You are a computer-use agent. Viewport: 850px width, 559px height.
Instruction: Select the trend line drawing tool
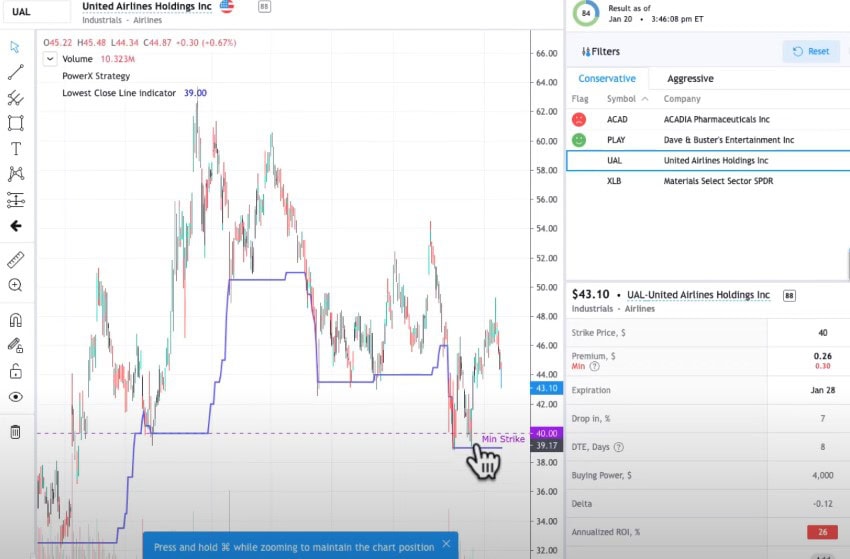click(x=15, y=72)
